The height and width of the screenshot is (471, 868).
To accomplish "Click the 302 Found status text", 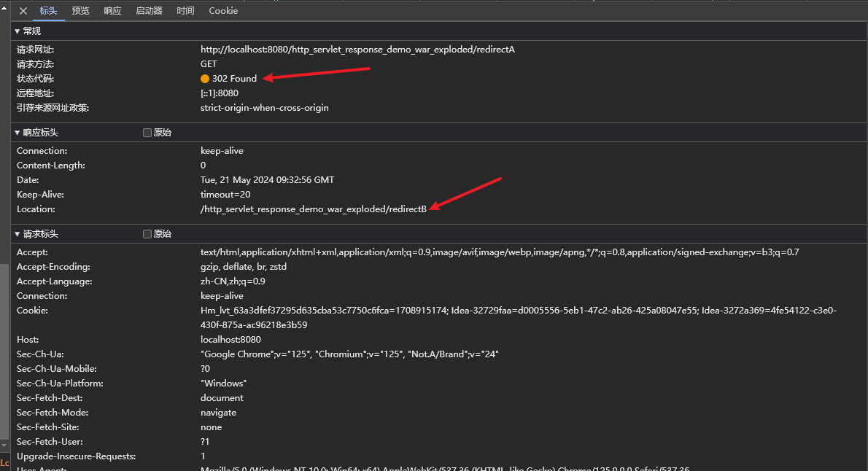I will (x=234, y=79).
